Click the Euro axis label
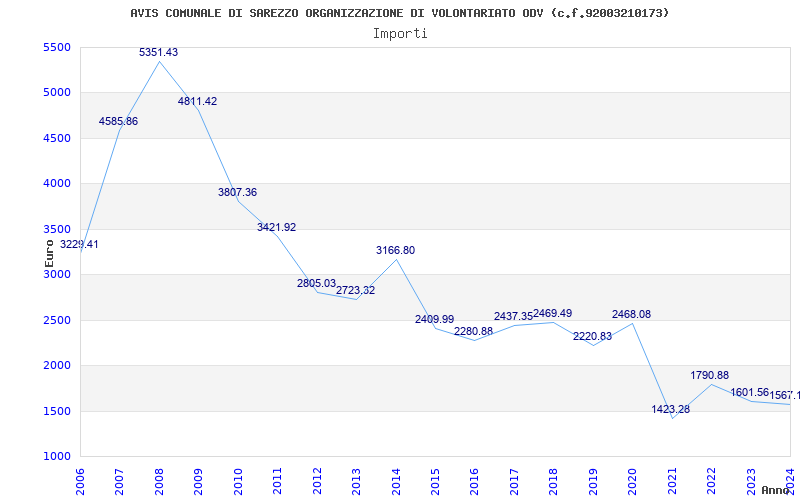The image size is (800, 500). 49,254
